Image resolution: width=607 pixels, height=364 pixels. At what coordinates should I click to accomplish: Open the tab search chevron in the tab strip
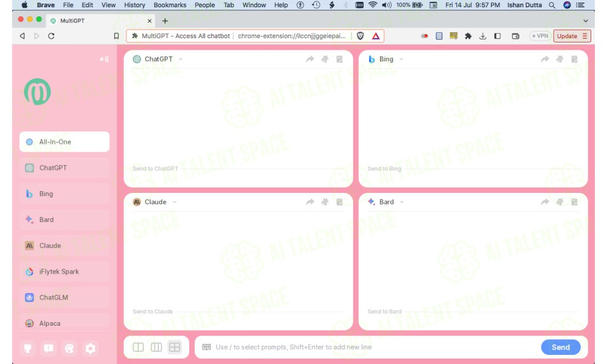point(586,21)
